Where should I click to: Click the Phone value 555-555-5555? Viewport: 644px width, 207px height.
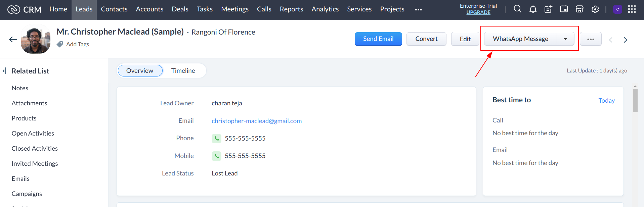[245, 138]
